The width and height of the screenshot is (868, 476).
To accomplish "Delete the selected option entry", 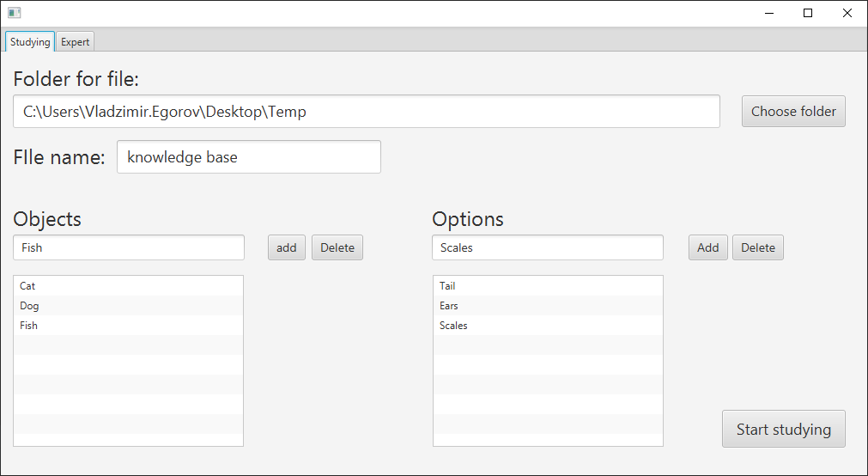I will 758,247.
